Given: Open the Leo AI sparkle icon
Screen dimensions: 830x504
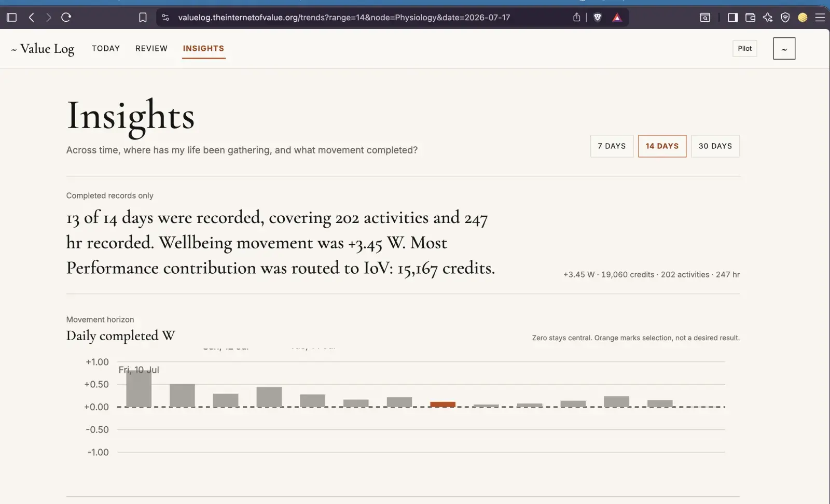Looking at the screenshot, I should (768, 18).
